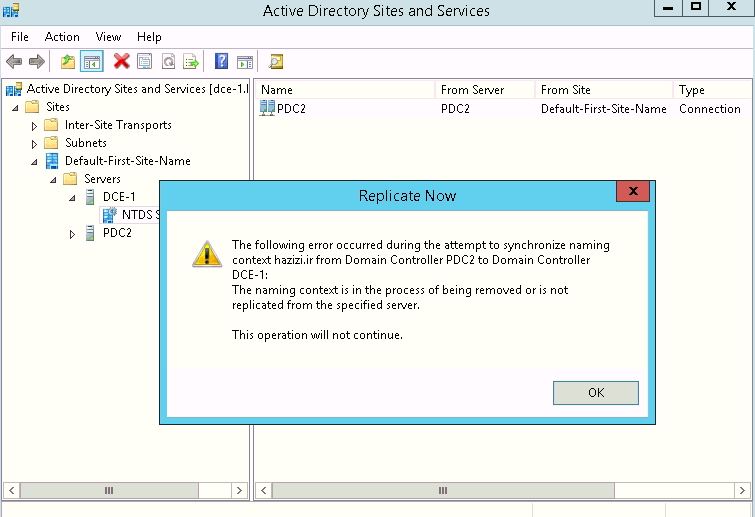Click the Servers folder icon
This screenshot has width=755, height=517.
coord(70,179)
